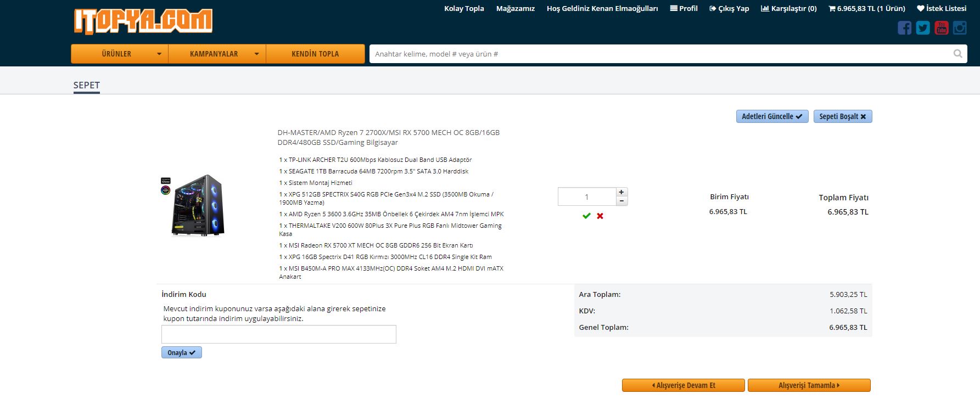Open the Profil menu item

[684, 8]
